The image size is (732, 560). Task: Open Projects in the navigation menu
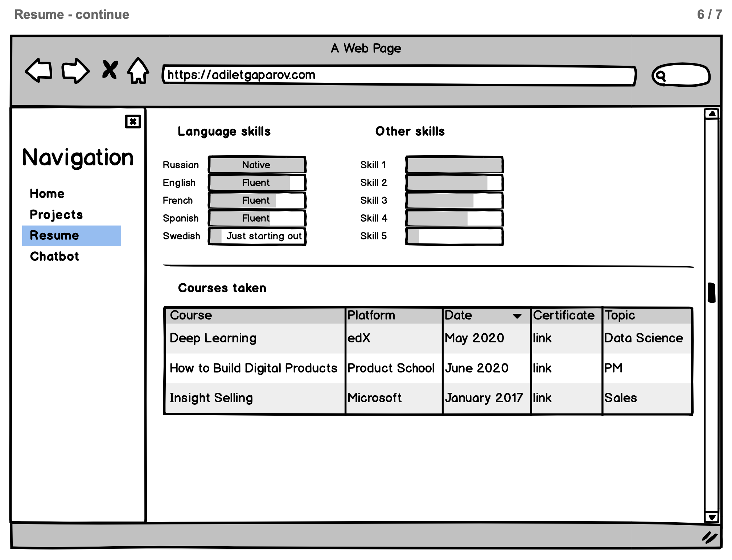(56, 215)
